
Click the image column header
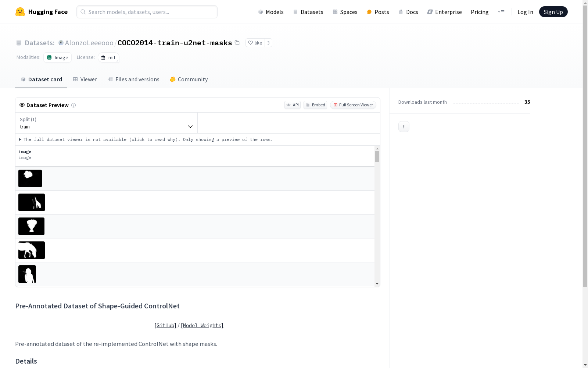point(25,152)
